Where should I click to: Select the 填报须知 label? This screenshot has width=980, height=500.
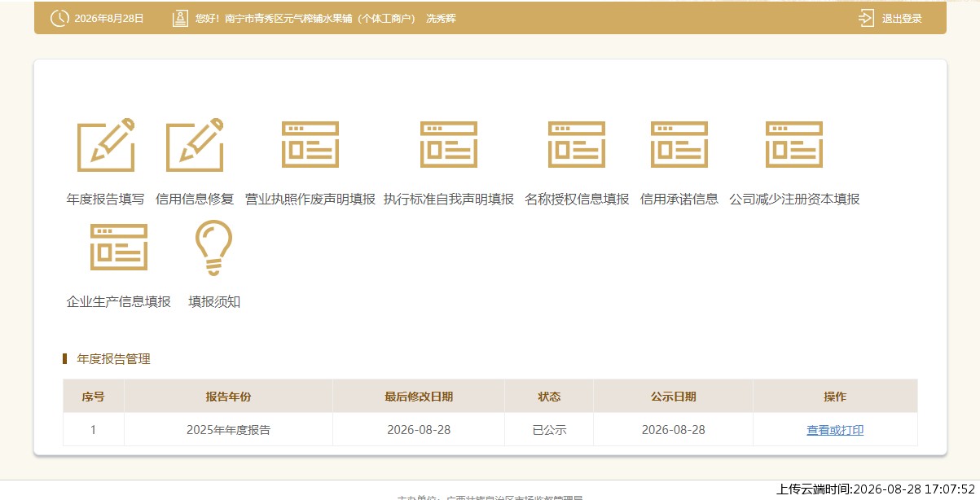[214, 302]
